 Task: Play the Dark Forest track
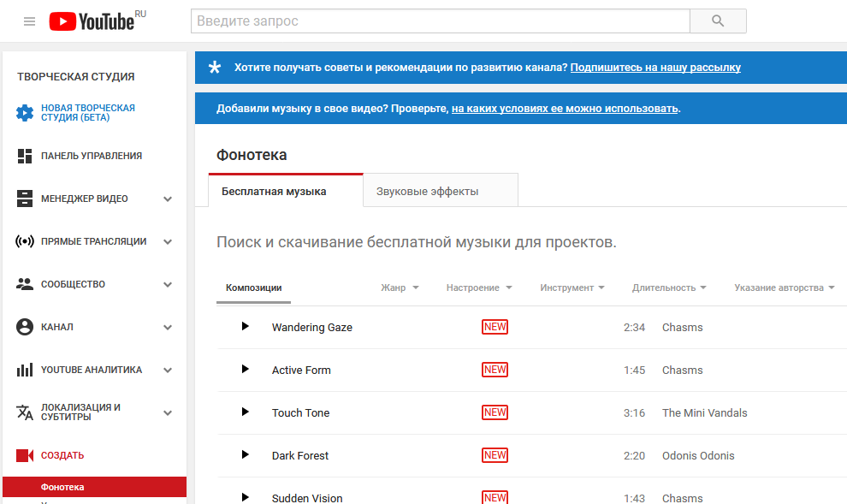coord(246,455)
